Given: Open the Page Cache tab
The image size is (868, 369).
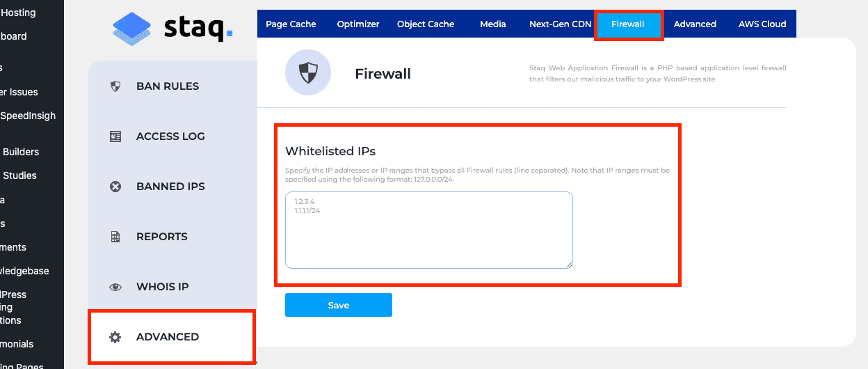Looking at the screenshot, I should (x=291, y=24).
